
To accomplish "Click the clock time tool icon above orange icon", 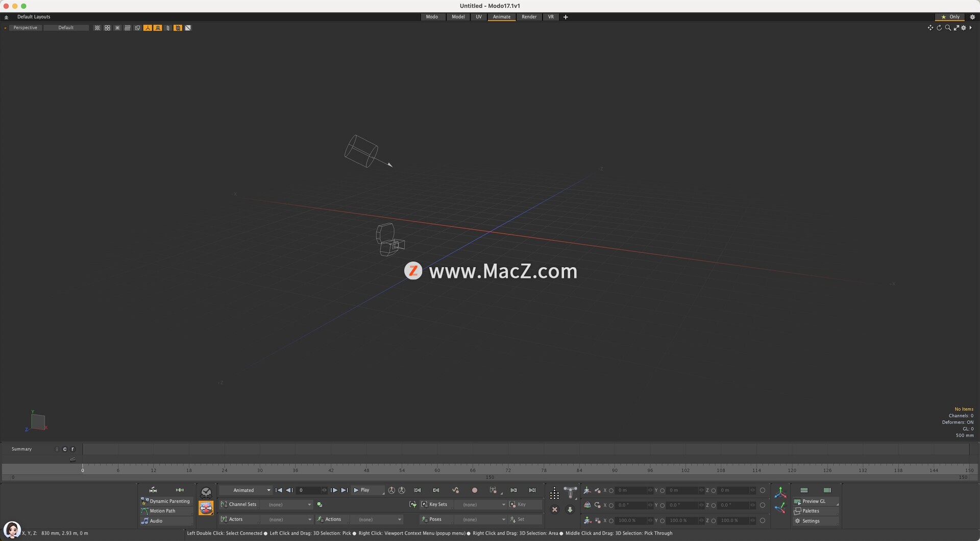I will (206, 492).
